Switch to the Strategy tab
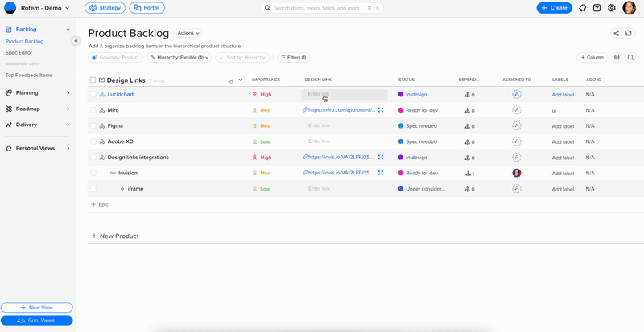Viewport: 644px width, 332px height. tap(105, 8)
